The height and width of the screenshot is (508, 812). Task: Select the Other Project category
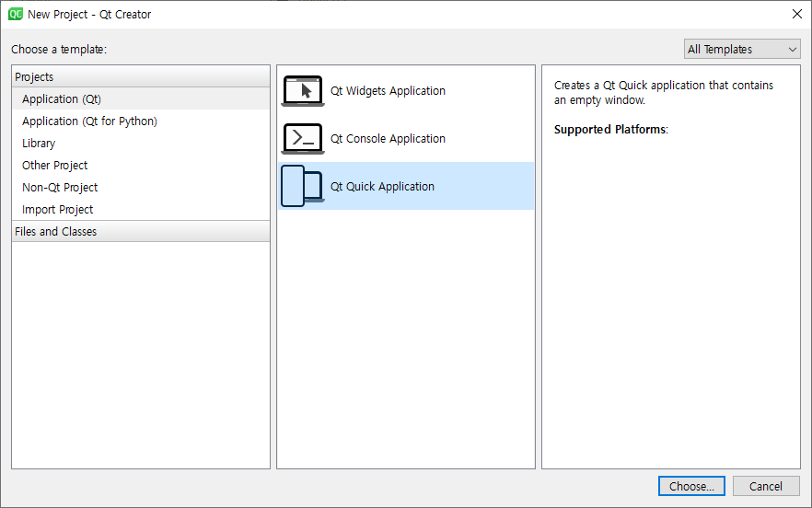click(141, 165)
